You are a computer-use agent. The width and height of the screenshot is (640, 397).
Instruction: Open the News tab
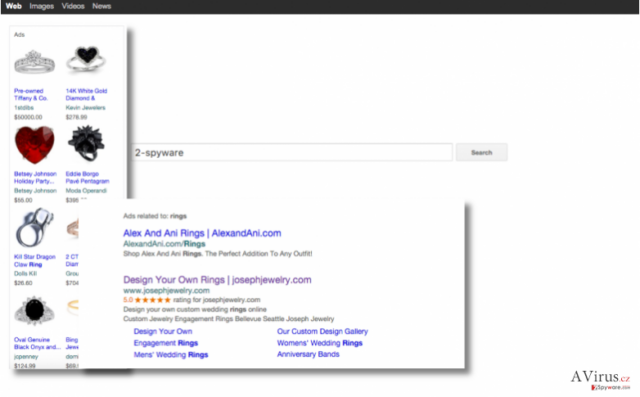tap(102, 6)
